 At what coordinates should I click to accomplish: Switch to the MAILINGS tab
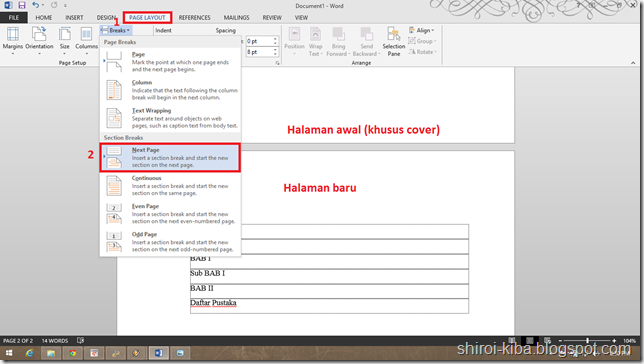[x=236, y=18]
